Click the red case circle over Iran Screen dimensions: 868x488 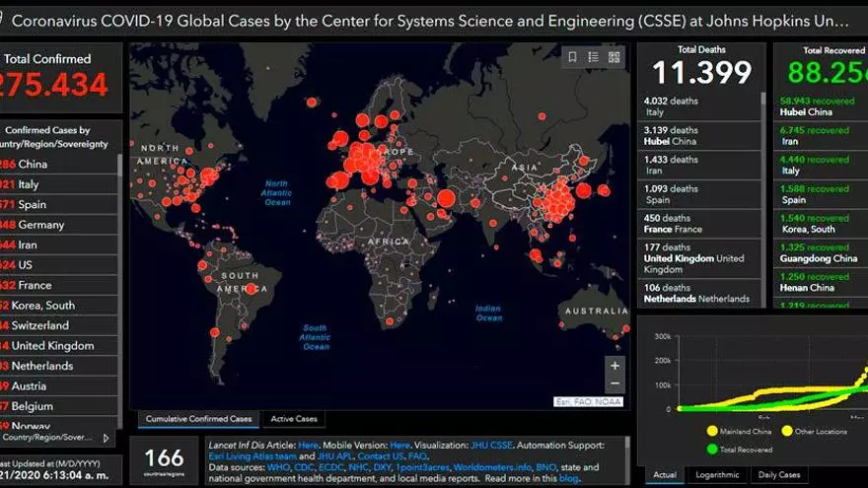click(446, 199)
